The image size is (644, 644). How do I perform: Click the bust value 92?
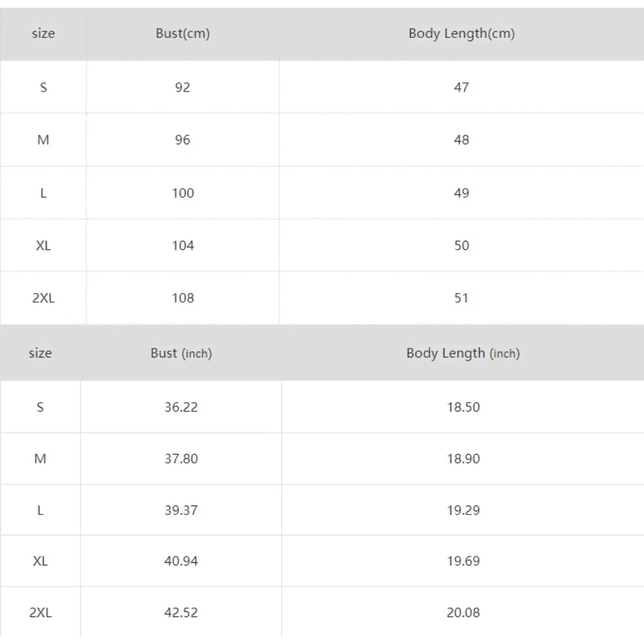tap(182, 87)
